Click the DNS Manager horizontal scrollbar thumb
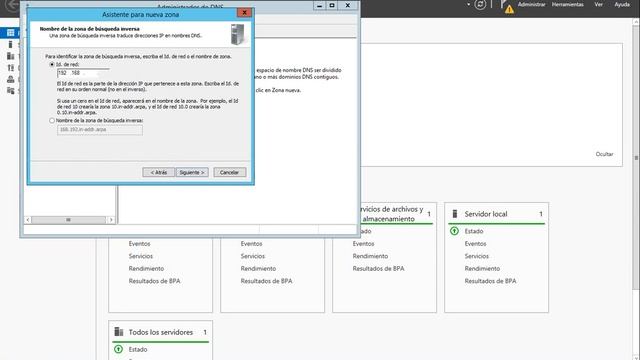This screenshot has height=360, width=640. tap(68, 220)
